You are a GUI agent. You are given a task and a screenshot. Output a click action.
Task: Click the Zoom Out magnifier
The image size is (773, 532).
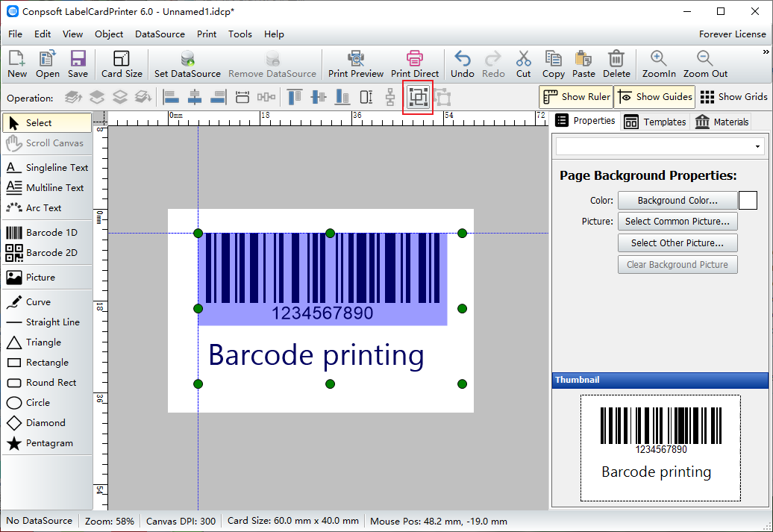pos(705,64)
